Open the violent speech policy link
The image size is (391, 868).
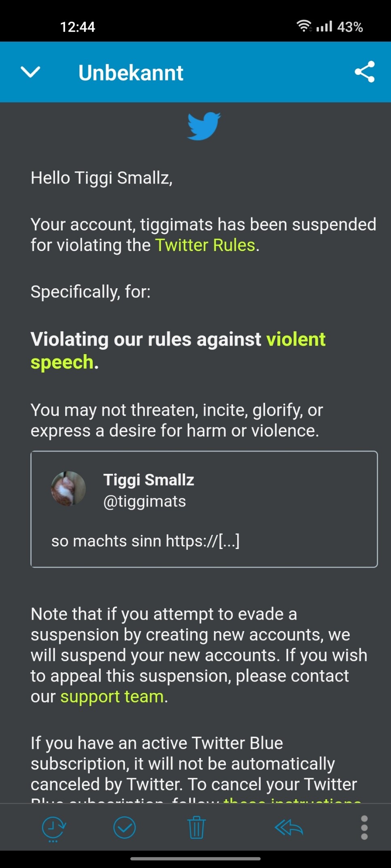(178, 351)
